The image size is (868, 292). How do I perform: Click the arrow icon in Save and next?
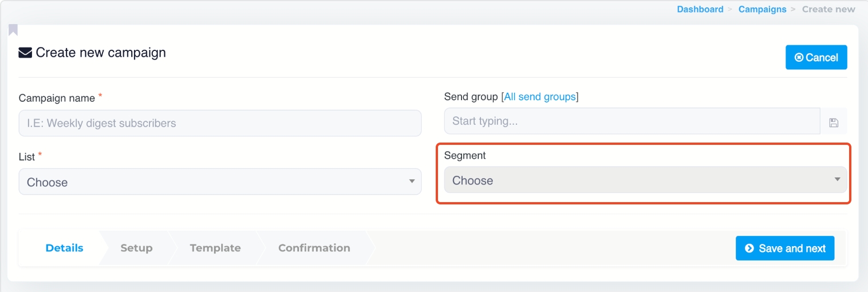click(749, 248)
